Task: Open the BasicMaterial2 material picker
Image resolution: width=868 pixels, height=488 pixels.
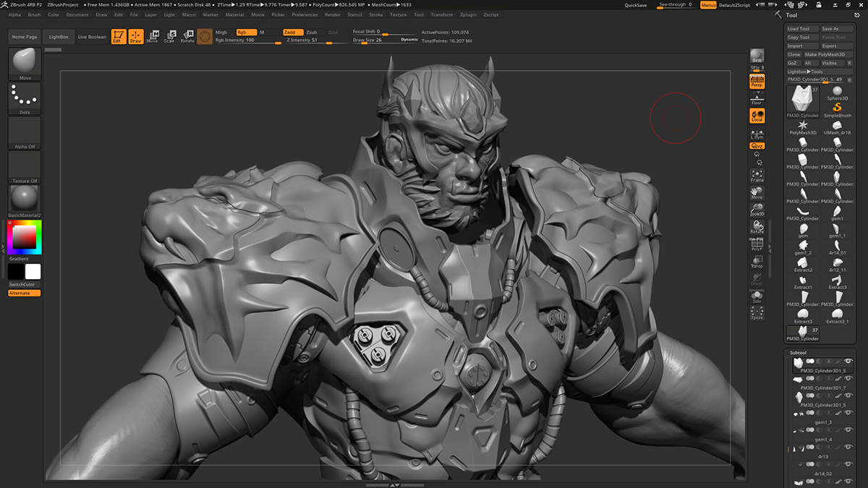Action: 25,200
